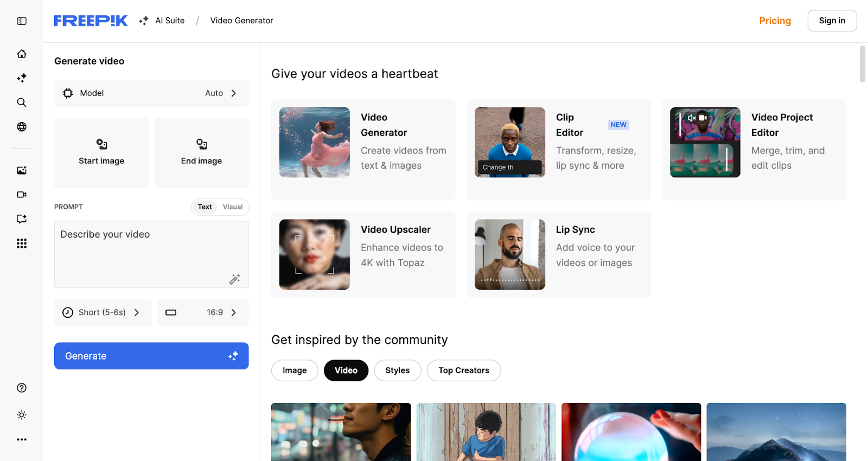Go to Home via sidebar icon
Viewport: 868px width, 461px height.
tap(22, 54)
